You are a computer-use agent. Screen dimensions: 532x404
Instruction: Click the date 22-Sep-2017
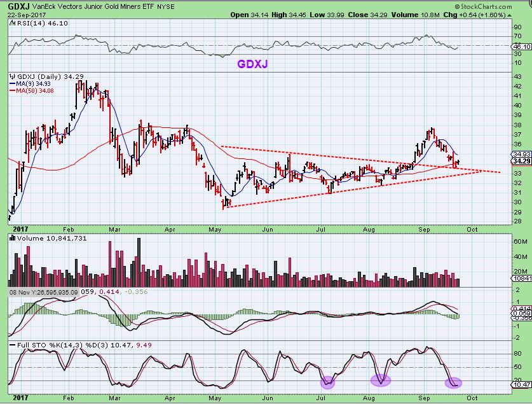click(27, 15)
